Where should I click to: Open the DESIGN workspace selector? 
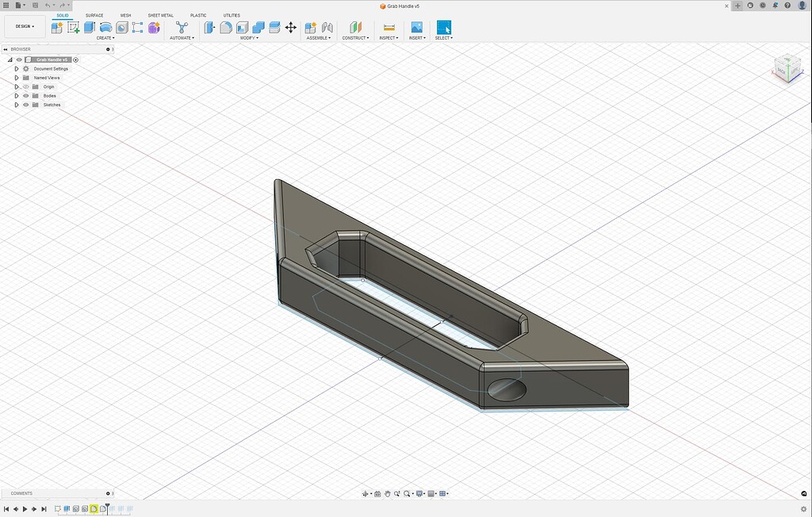[x=24, y=26]
